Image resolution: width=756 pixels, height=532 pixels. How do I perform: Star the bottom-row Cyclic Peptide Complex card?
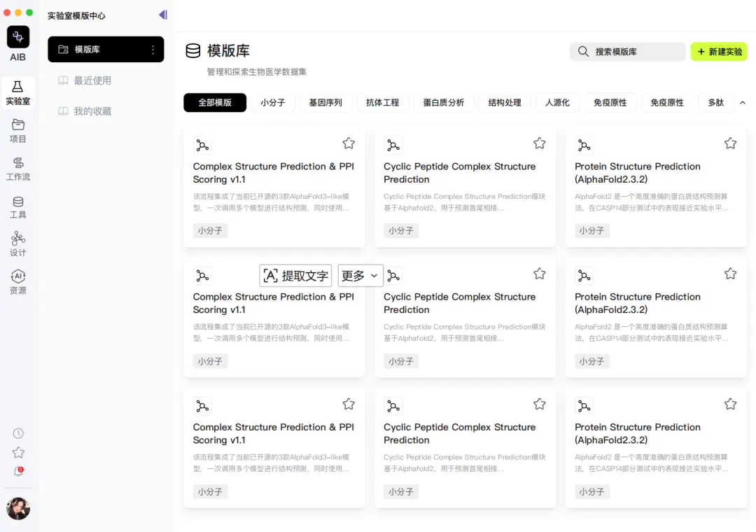[539, 404]
